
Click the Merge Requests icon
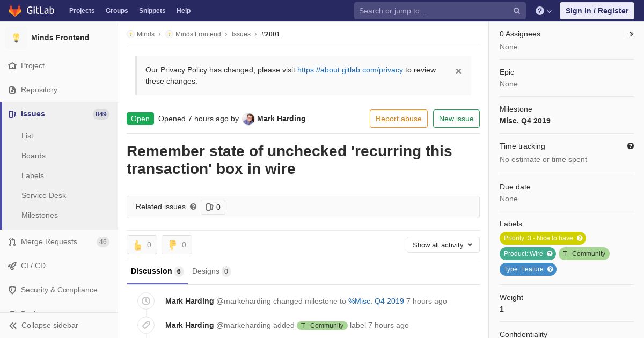[x=12, y=242]
